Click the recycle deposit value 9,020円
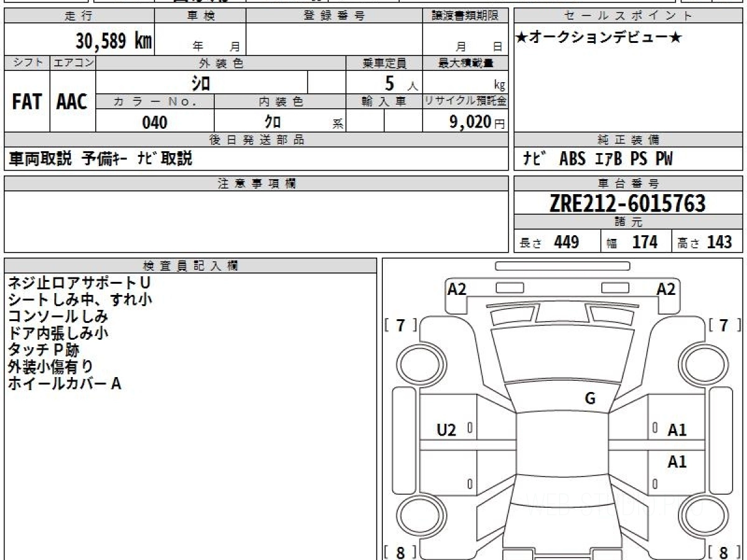747x560 pixels. [477, 122]
